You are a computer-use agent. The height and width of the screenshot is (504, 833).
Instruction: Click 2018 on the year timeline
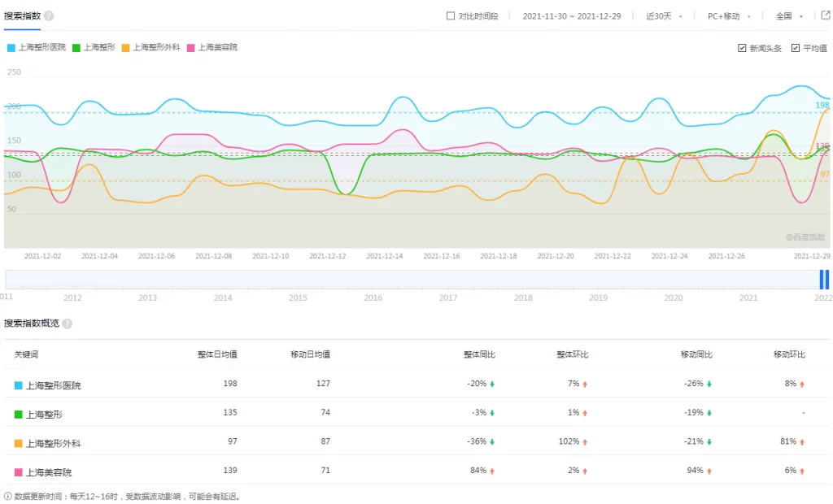[523, 298]
